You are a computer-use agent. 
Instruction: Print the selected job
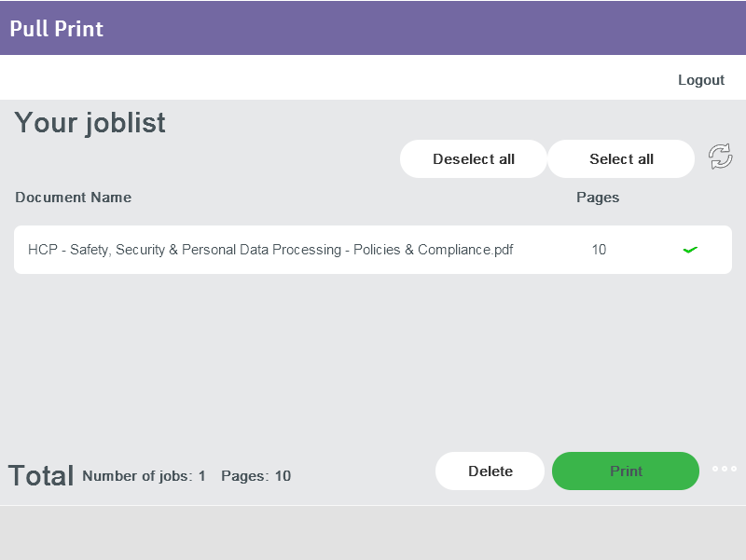coord(626,471)
